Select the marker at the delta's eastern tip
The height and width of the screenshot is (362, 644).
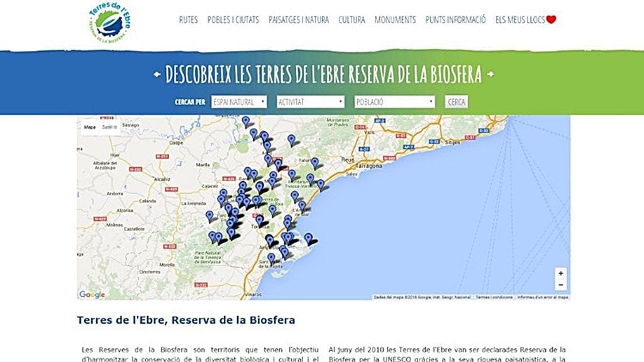click(308, 239)
